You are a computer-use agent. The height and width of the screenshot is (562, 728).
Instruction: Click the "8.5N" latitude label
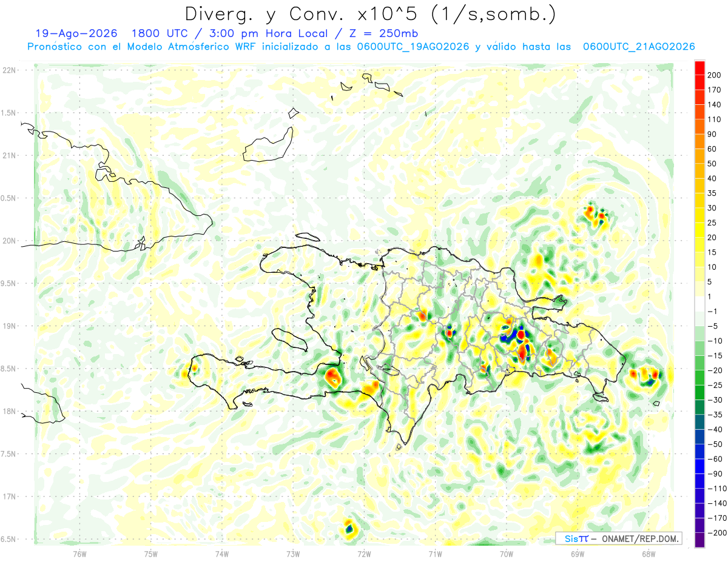8,369
